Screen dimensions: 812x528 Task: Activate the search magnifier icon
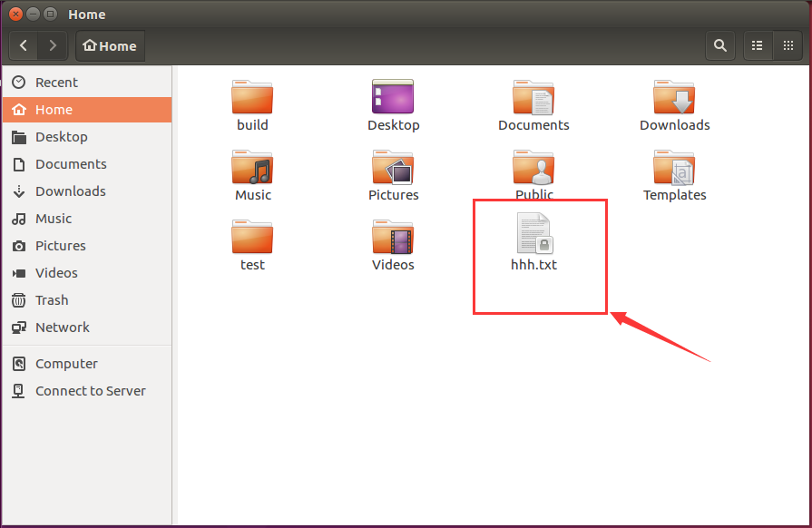tap(719, 45)
